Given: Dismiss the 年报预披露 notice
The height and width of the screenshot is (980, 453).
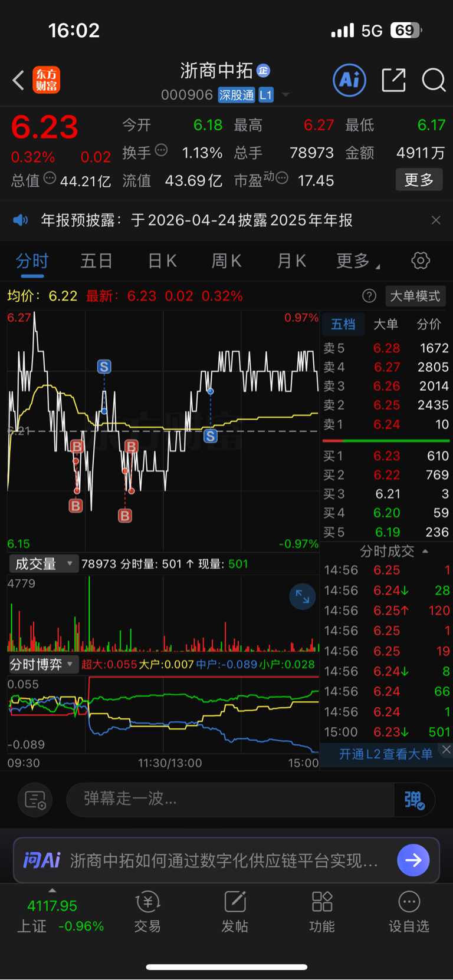Looking at the screenshot, I should tap(436, 220).
